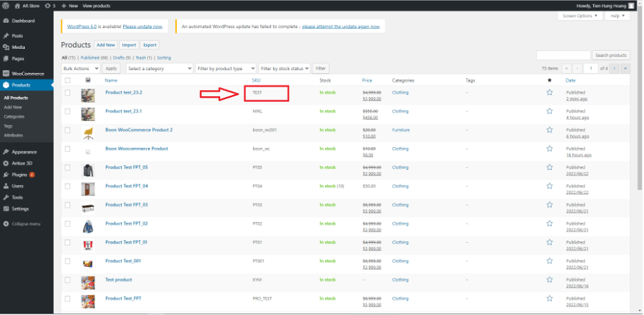Expand the Help tab
644x315 pixels.
617,16
